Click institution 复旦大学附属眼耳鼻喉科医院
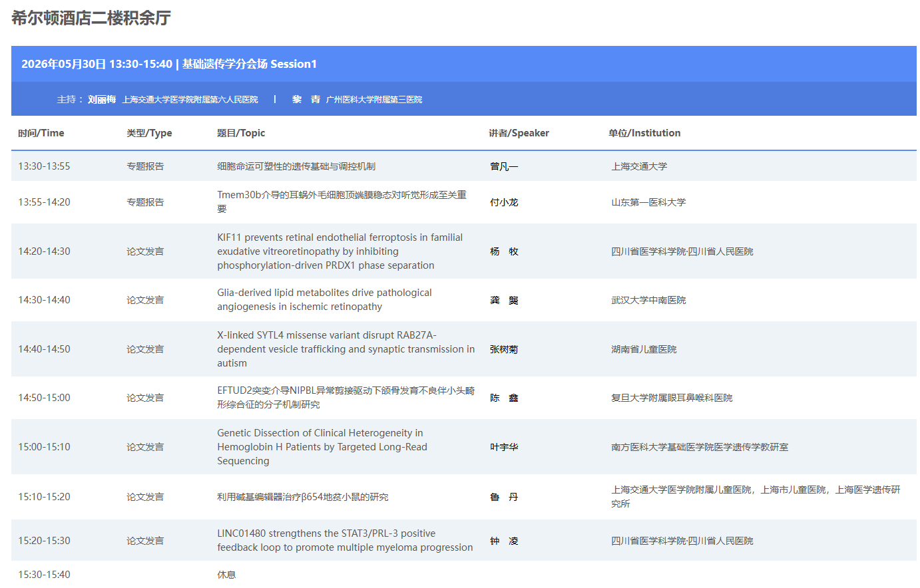 [672, 398]
